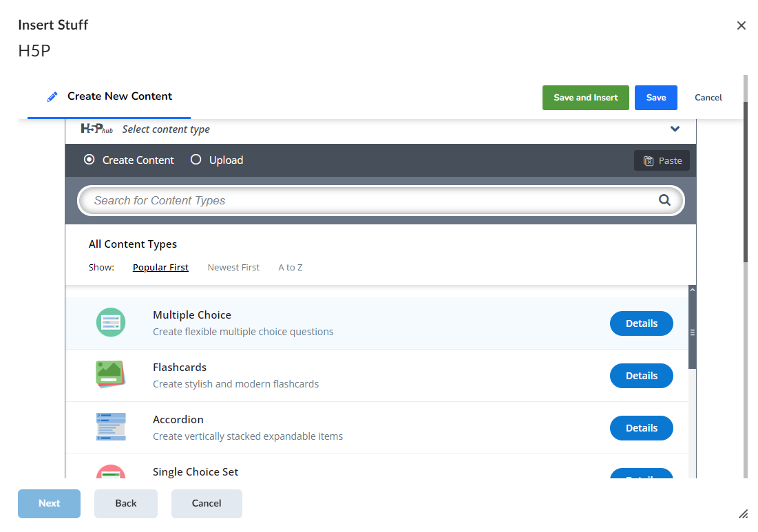Sort content types A to Z
This screenshot has height=532, width=758.
tap(290, 267)
